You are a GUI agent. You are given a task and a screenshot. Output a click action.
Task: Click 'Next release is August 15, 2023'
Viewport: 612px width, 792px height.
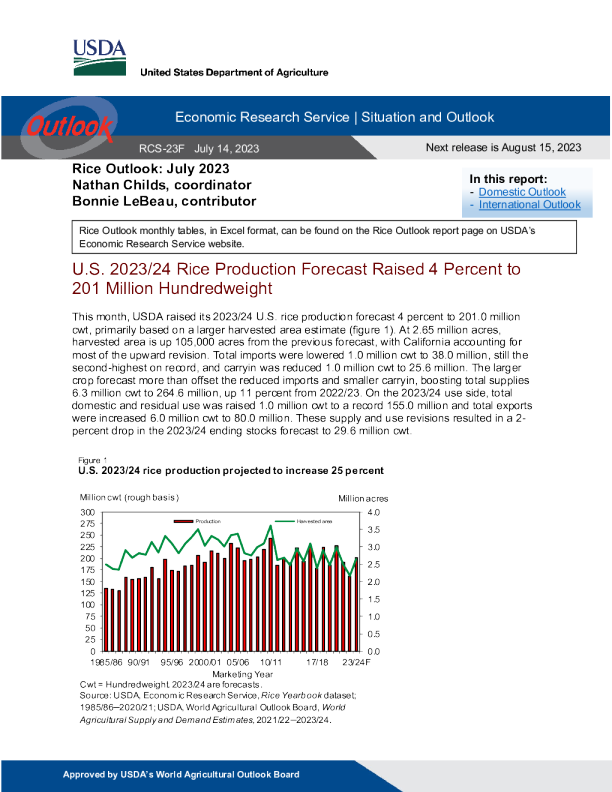[503, 147]
